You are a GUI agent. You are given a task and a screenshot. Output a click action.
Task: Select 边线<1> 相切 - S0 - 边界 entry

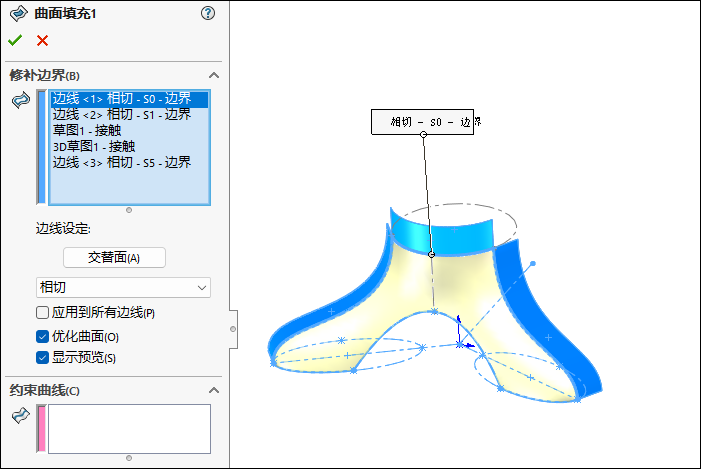click(129, 99)
